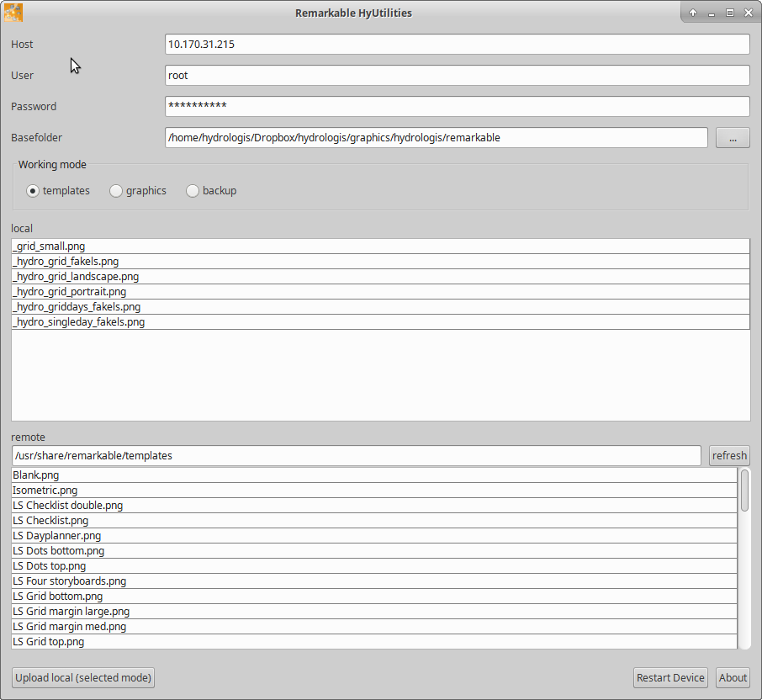This screenshot has height=700, width=762.
Task: Focus the Password field
Action: [458, 107]
